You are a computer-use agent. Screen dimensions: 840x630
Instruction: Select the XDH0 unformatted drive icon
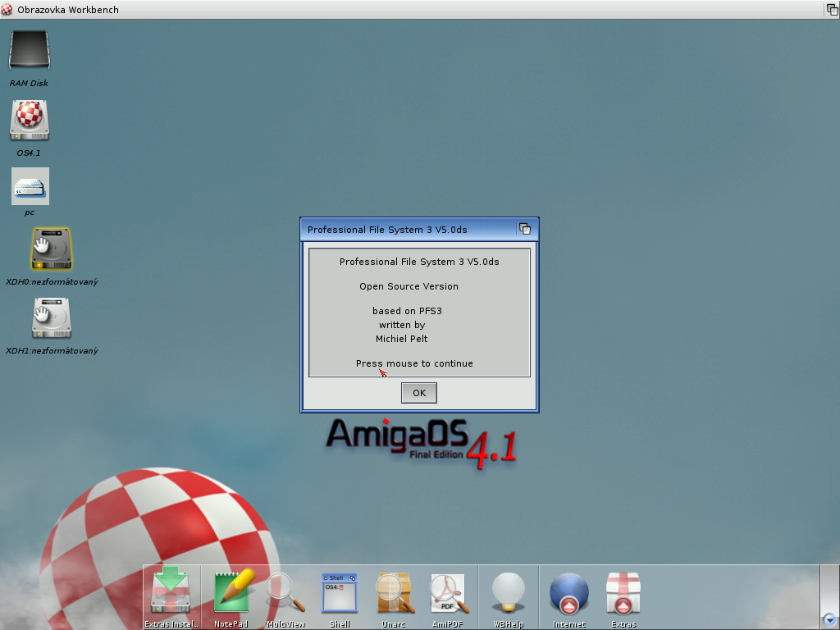click(x=51, y=249)
